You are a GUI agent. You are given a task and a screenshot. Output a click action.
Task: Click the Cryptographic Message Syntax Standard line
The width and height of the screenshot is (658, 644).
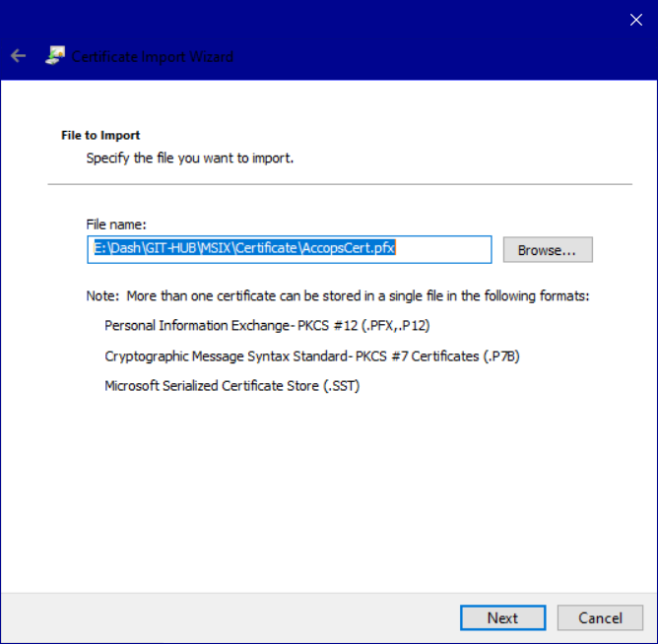(x=311, y=355)
